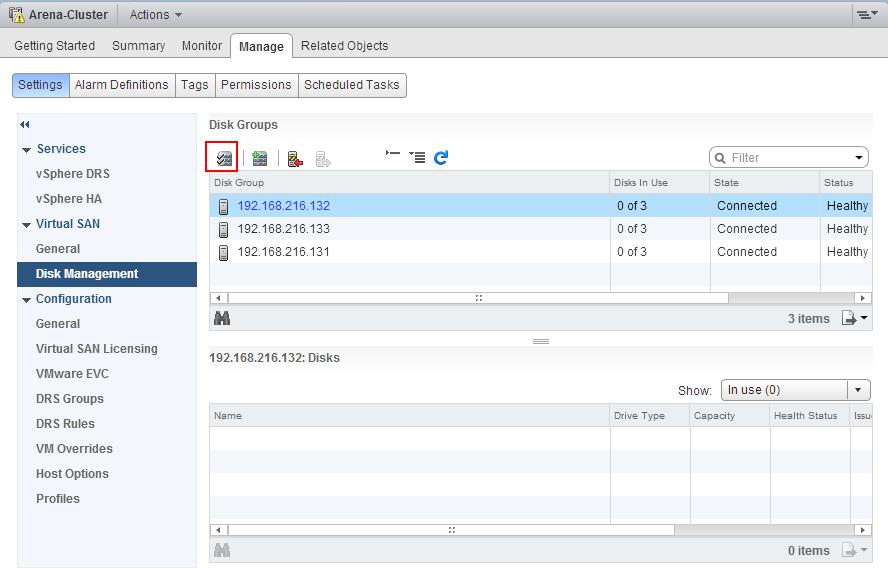Viewport: 888px width, 569px height.
Task: Switch to the Monitor tab
Action: pyautogui.click(x=202, y=46)
